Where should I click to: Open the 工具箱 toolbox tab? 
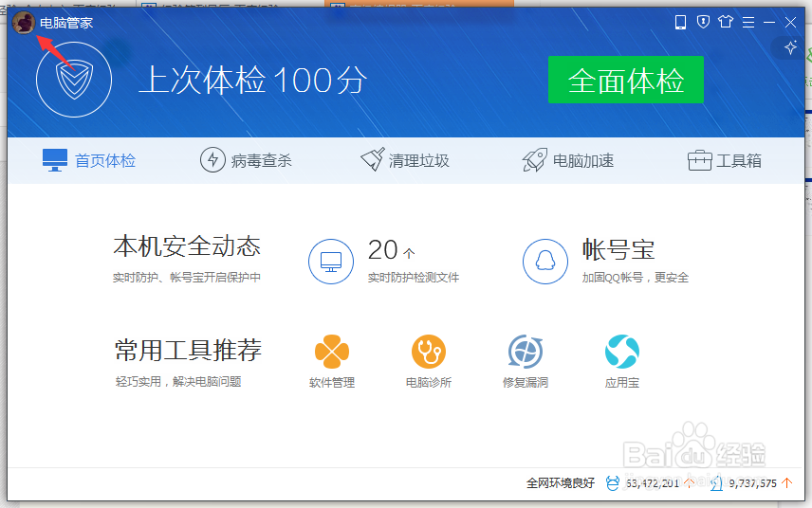point(725,160)
